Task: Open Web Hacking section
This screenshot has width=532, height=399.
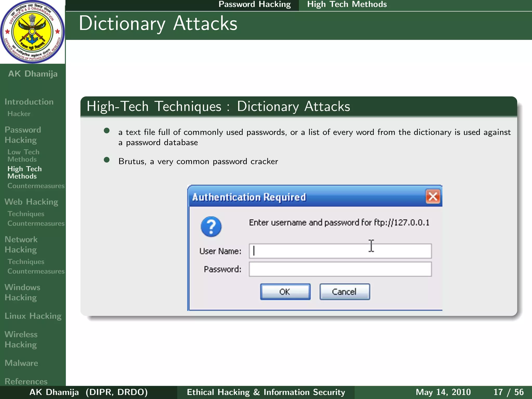Action: point(31,202)
